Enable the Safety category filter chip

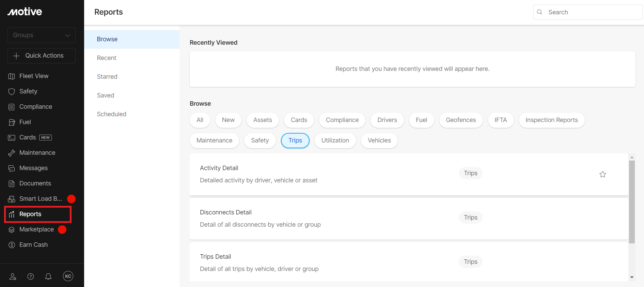pos(260,140)
